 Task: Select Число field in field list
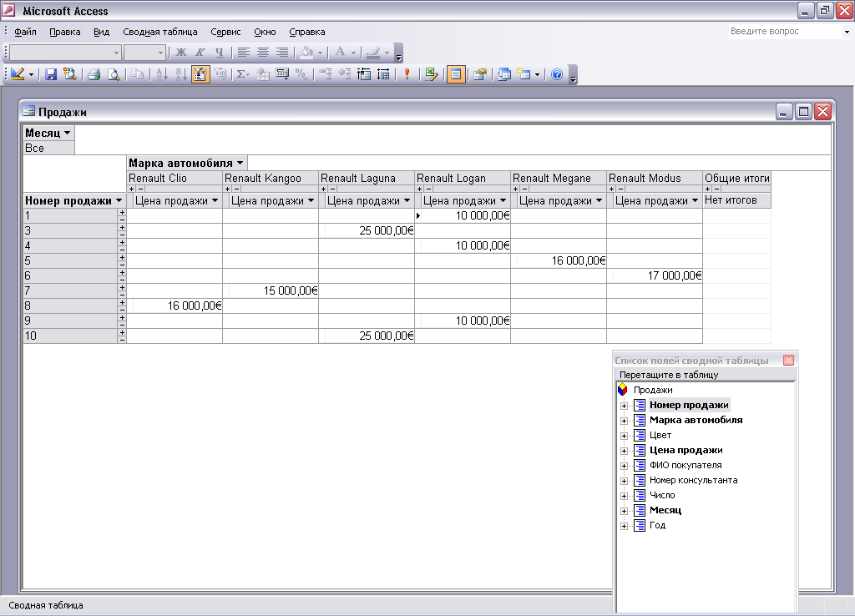[x=662, y=495]
